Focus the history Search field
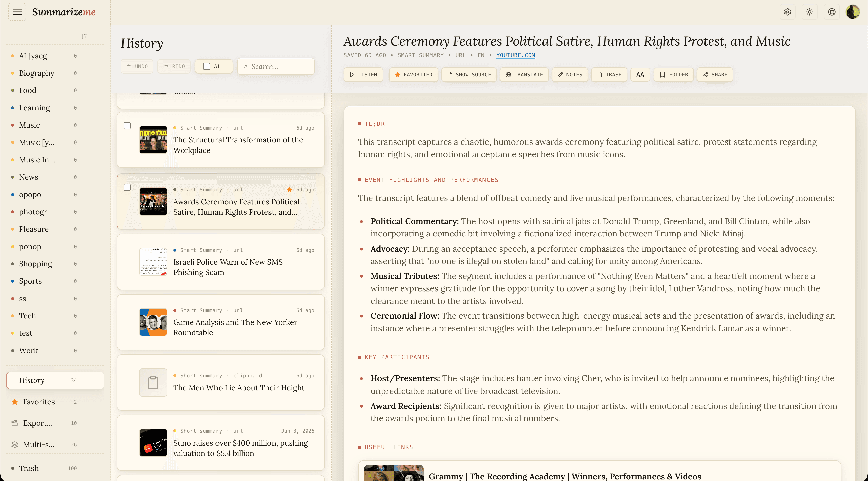The image size is (868, 481). point(276,66)
